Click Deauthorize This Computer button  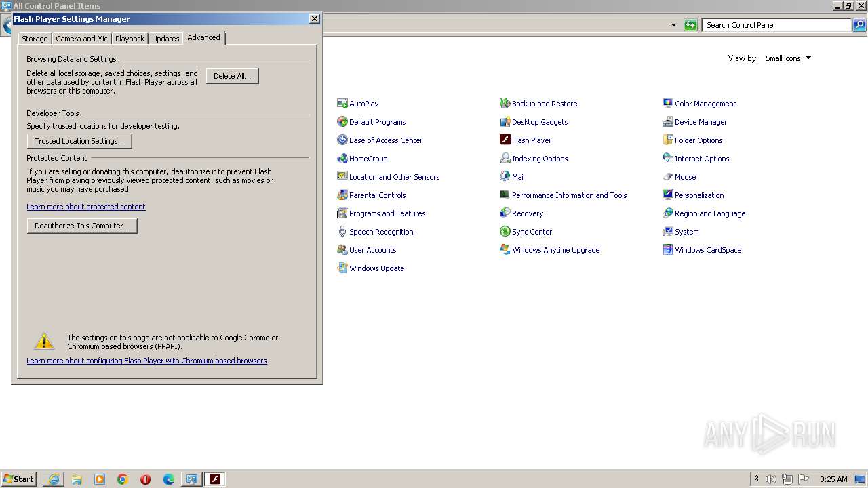(x=82, y=226)
